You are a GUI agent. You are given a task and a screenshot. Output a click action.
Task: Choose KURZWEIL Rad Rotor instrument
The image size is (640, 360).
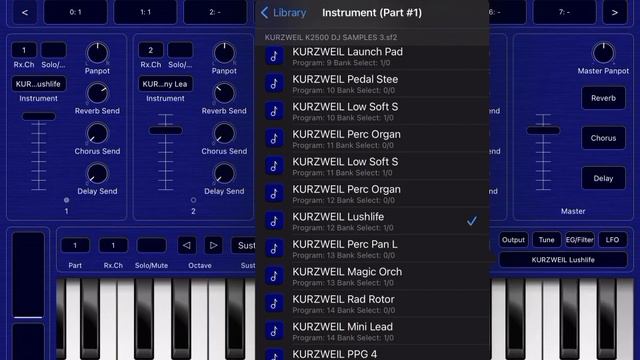pos(372,304)
